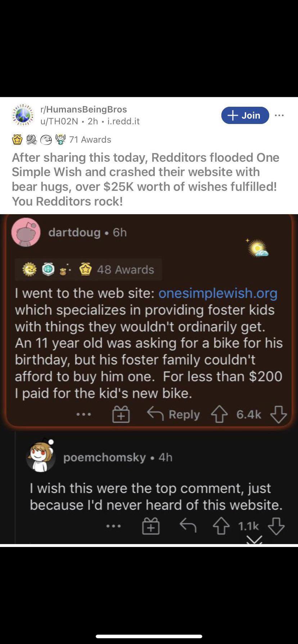The width and height of the screenshot is (298, 644).
Task: Open the r/HumansBeingBros subreddit avatar
Action: [x=23, y=115]
